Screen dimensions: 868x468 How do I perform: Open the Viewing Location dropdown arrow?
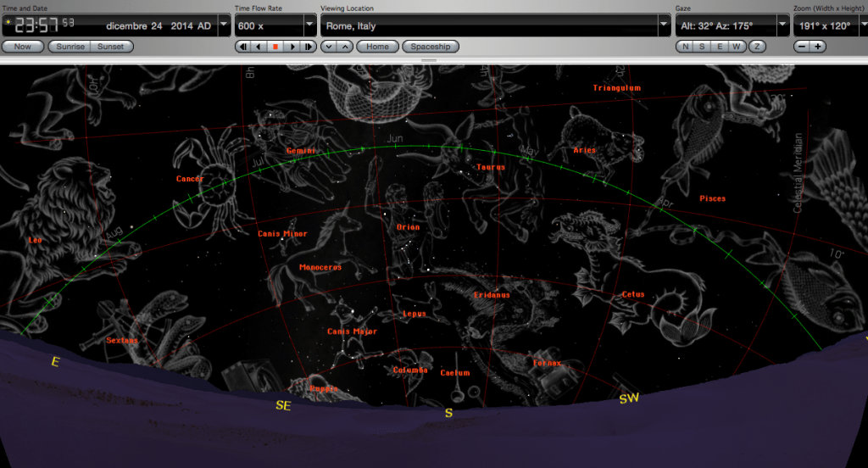tap(664, 25)
